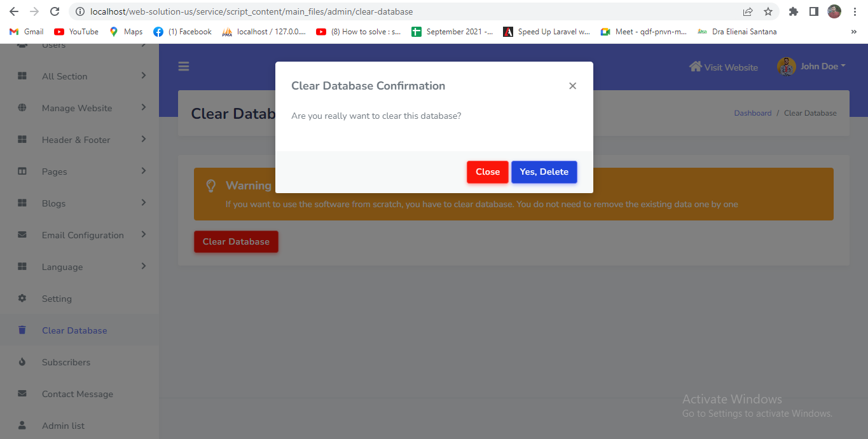
Task: Click the trash icon beside Clear Database
Action: (x=22, y=330)
